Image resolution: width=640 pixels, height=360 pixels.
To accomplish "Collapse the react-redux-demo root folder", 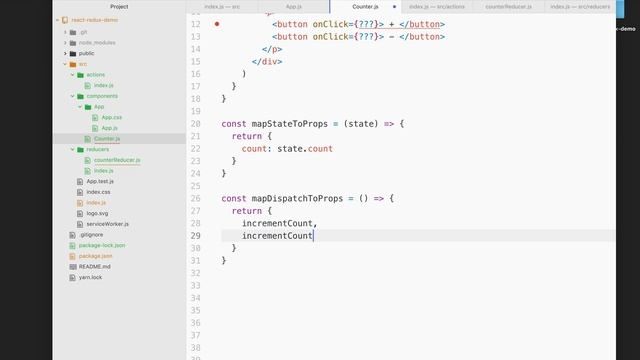I will [x=58, y=20].
